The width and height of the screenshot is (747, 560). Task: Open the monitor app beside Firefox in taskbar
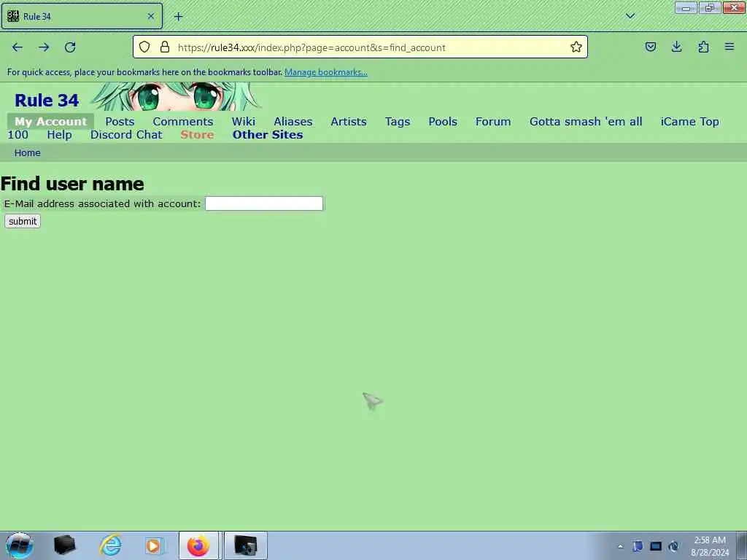[245, 545]
